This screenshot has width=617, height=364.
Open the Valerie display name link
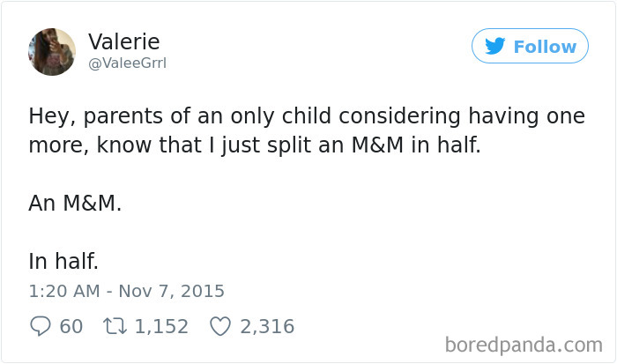(123, 41)
